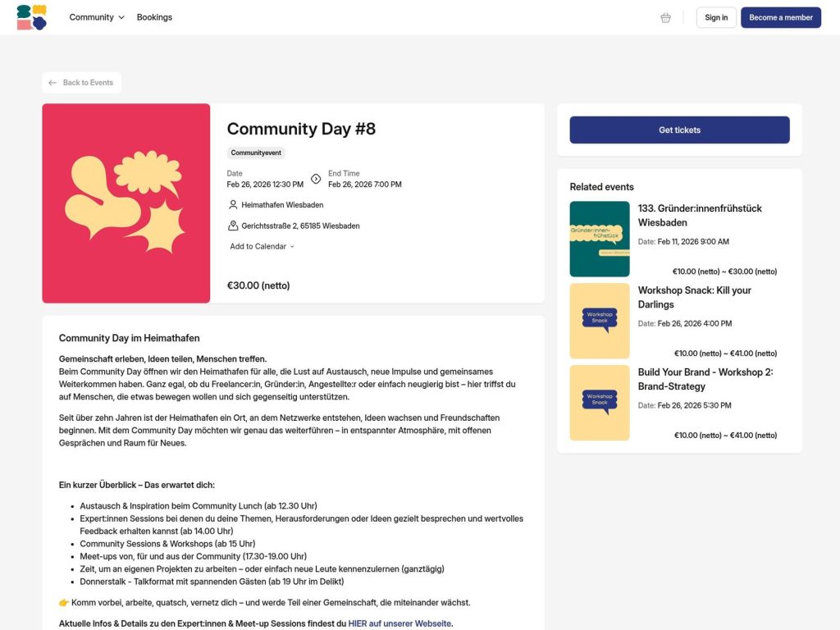Click the Workshop Snack speech-bubble logo
The width and height of the screenshot is (840, 630).
pos(600,321)
